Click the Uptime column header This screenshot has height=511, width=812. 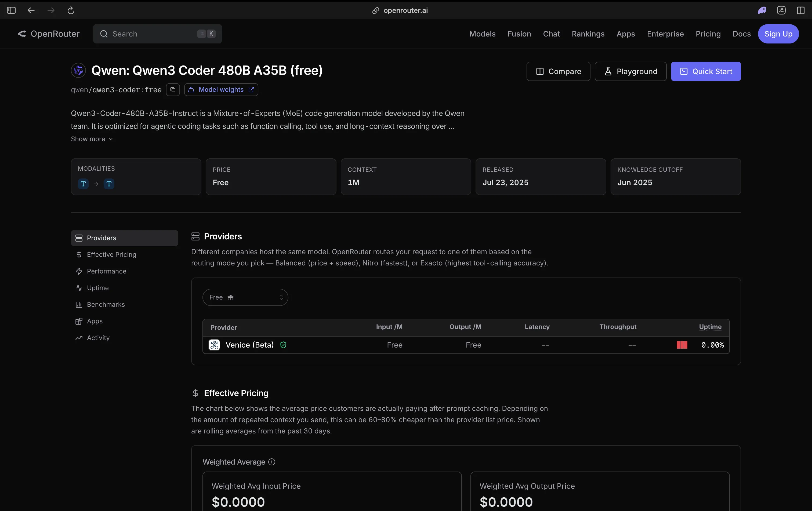[x=710, y=327]
